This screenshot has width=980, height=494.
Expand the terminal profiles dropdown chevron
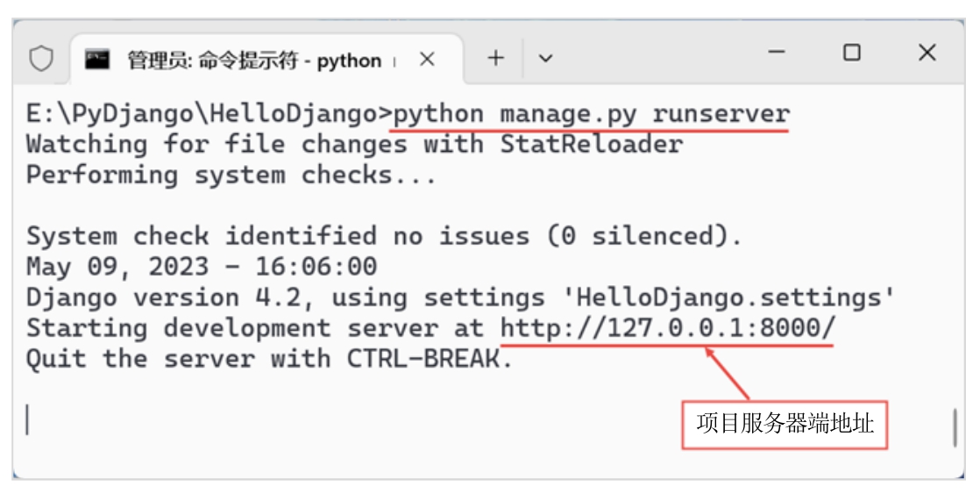(x=545, y=59)
